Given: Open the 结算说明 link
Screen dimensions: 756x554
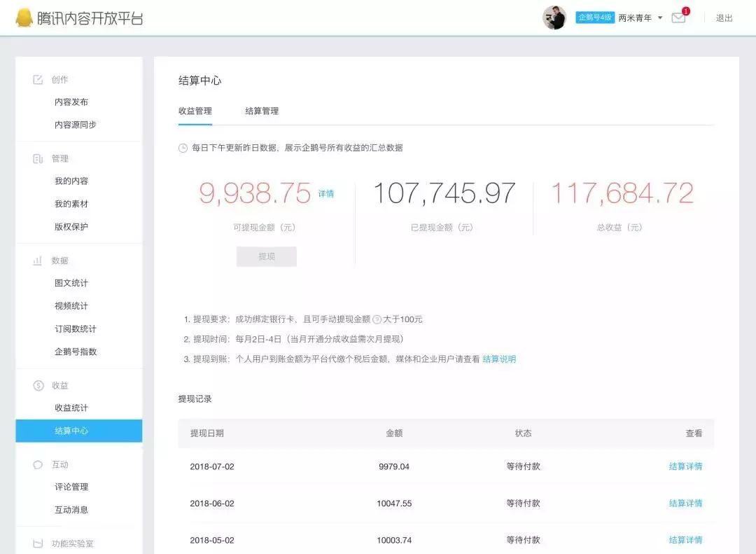Looking at the screenshot, I should 499,359.
